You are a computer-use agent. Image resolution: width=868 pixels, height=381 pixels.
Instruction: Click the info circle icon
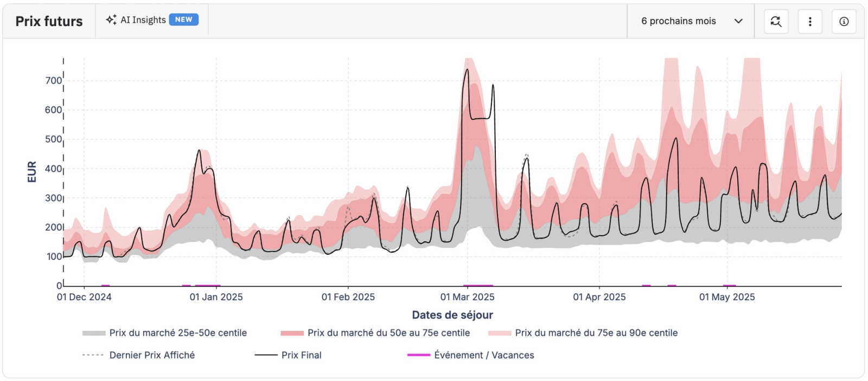pos(844,21)
